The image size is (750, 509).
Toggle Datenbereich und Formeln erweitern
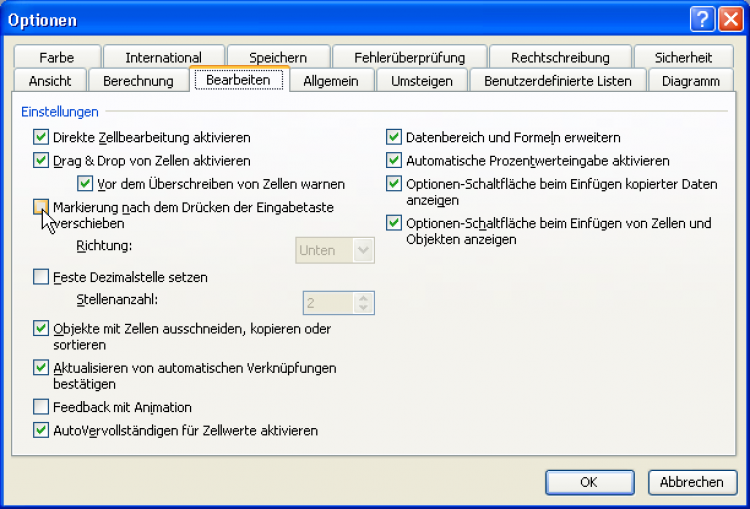[394, 137]
